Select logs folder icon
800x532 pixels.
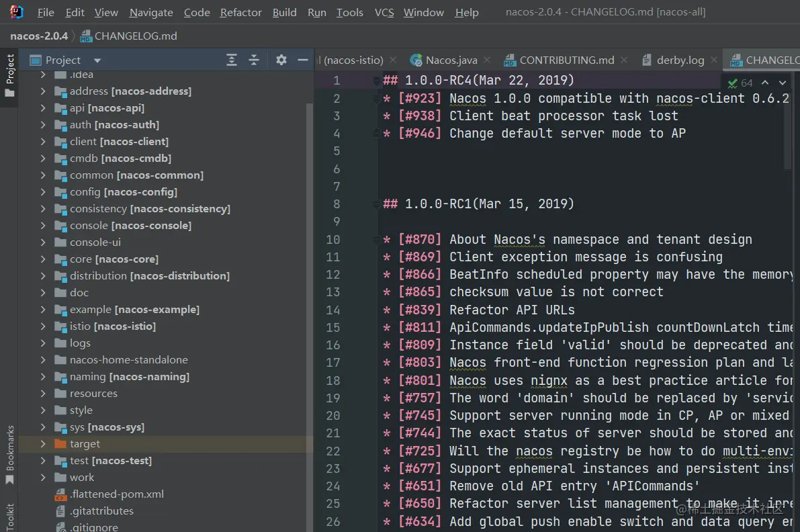click(x=60, y=343)
